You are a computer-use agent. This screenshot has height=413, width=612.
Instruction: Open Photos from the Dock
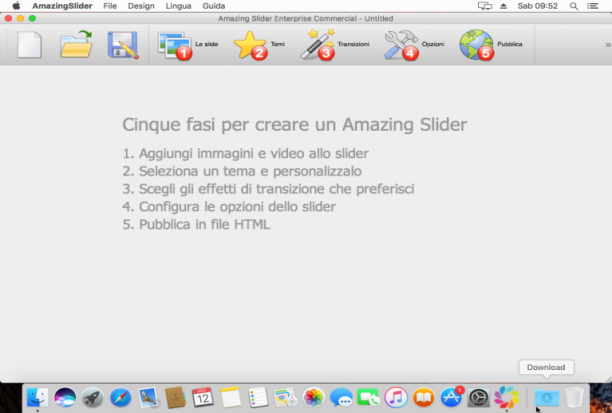313,398
